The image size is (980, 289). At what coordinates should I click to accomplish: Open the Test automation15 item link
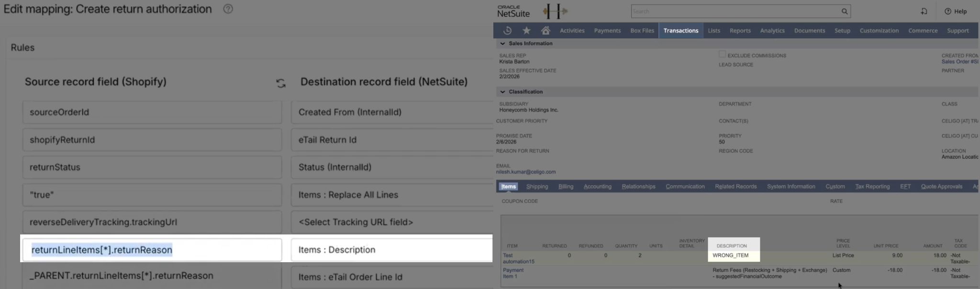pos(518,258)
